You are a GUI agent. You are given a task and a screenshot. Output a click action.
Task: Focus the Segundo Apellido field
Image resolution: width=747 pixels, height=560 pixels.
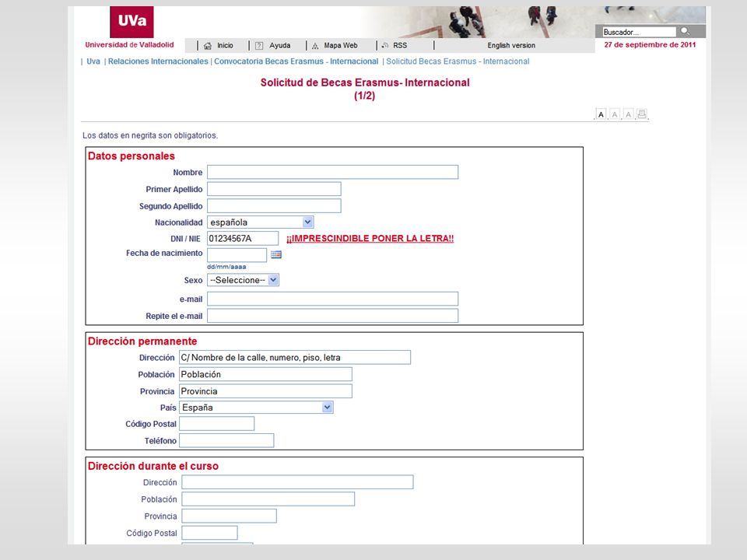click(274, 205)
